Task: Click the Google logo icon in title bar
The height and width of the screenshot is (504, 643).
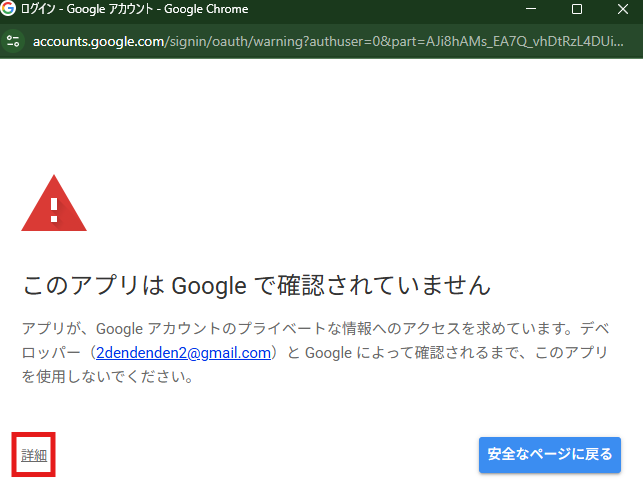Action: pos(8,8)
